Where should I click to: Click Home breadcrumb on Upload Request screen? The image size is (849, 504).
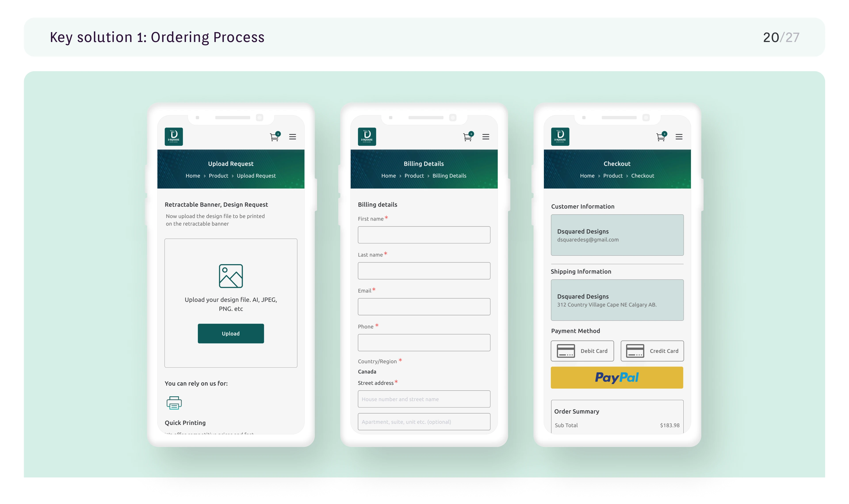193,176
